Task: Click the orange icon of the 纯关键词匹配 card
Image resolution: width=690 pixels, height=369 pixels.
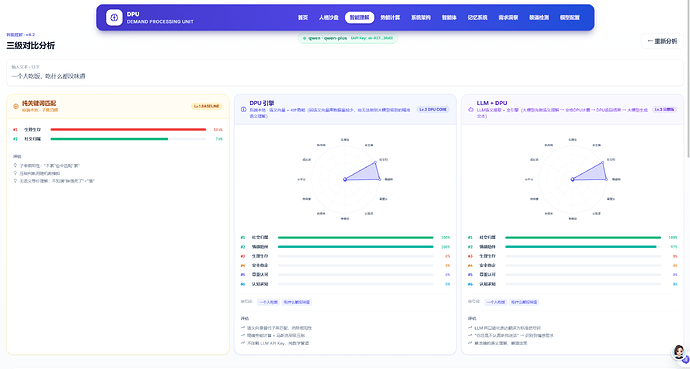Action: click(16, 106)
